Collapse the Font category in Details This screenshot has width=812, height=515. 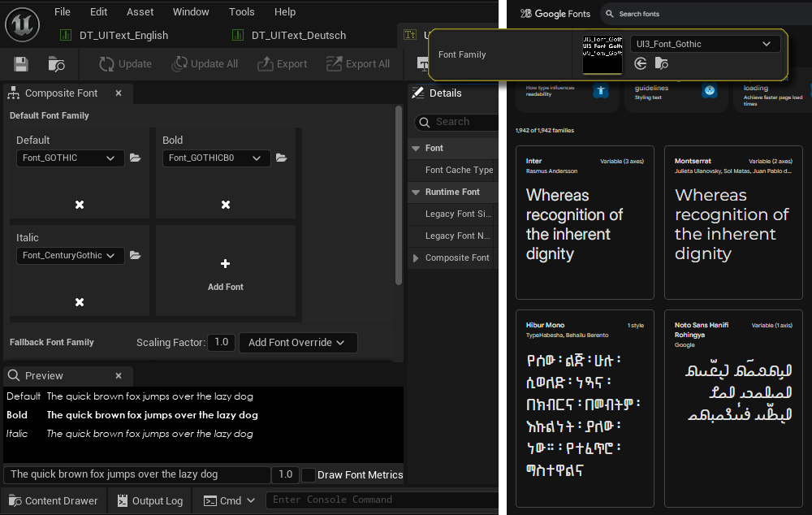point(415,148)
